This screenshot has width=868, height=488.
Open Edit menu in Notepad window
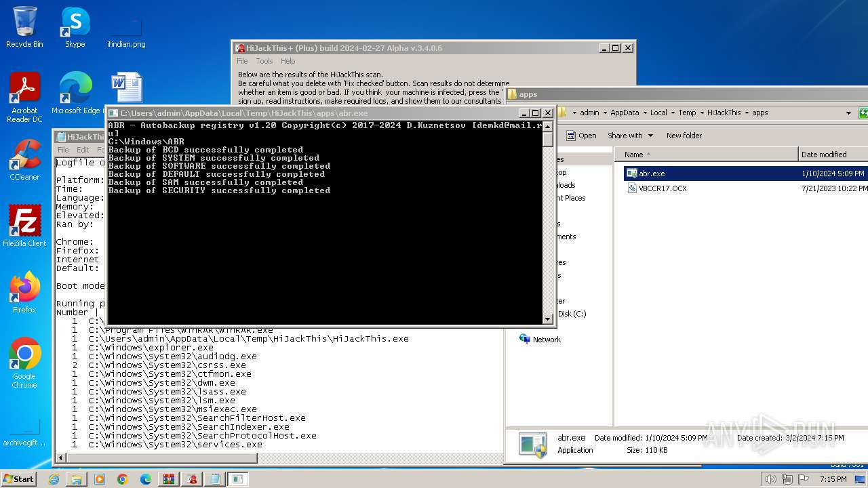(83, 150)
